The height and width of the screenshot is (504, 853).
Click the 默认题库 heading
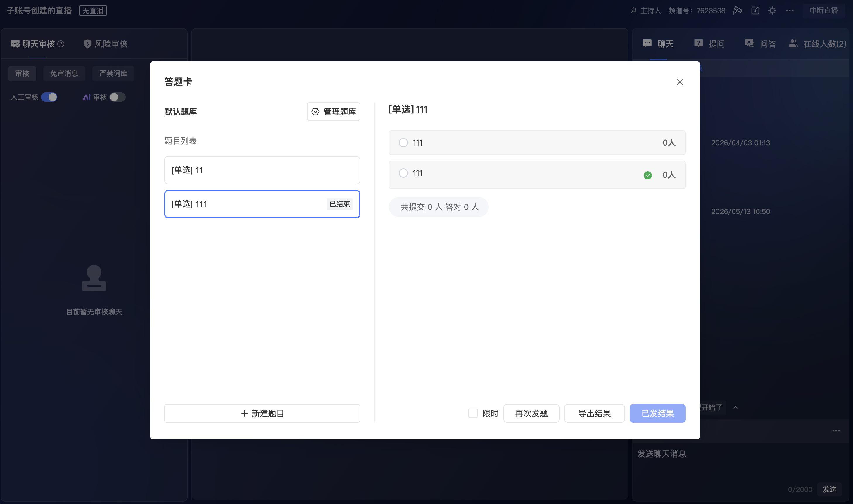pyautogui.click(x=181, y=112)
